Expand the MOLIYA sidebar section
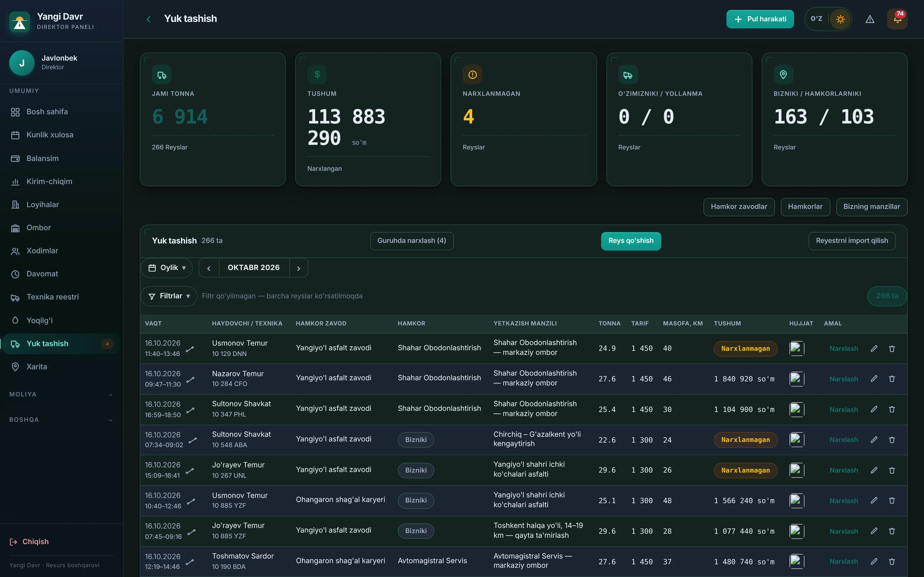The height and width of the screenshot is (577, 924). 62,394
